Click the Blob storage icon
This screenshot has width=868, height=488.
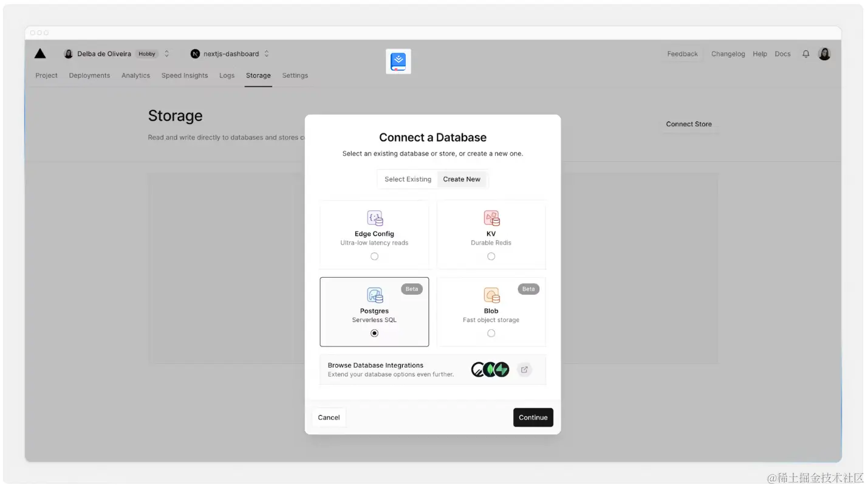point(491,295)
